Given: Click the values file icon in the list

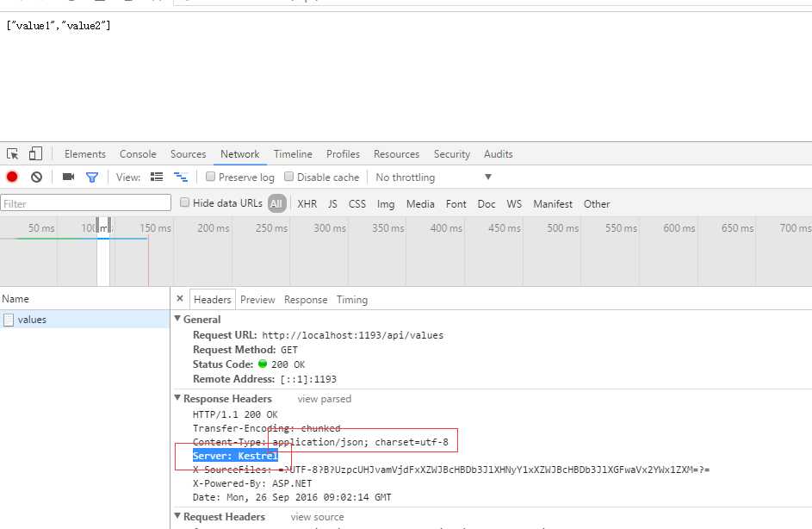Looking at the screenshot, I should pyautogui.click(x=9, y=320).
